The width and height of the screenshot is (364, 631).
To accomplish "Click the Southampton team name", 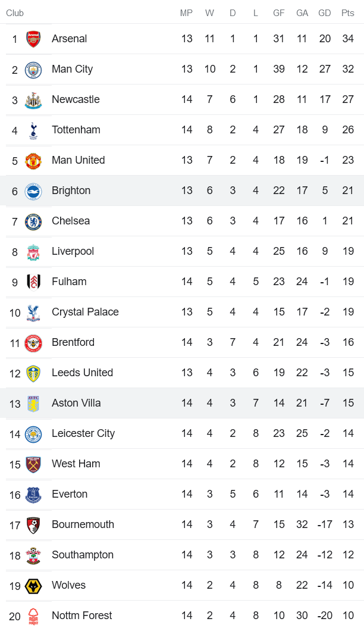I will pos(83,555).
